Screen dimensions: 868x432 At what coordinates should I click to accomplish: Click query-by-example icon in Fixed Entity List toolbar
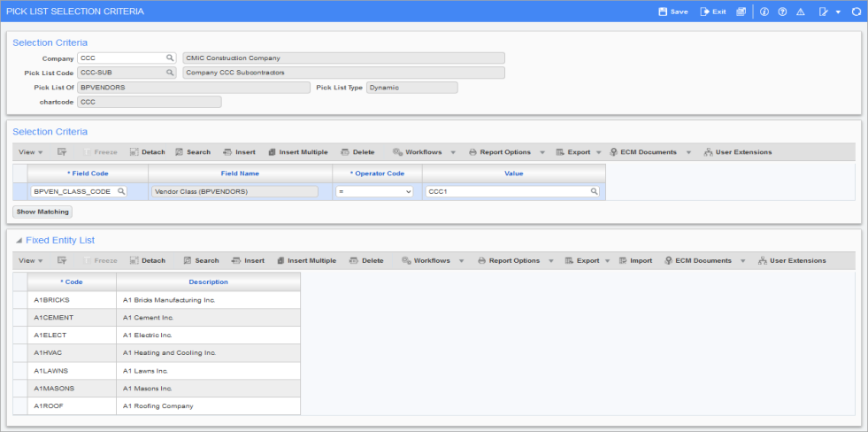(61, 260)
